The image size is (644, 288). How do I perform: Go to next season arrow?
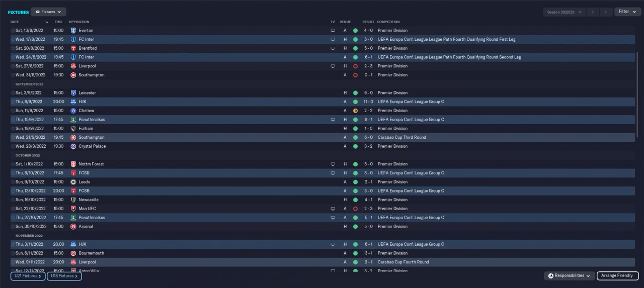pos(607,12)
